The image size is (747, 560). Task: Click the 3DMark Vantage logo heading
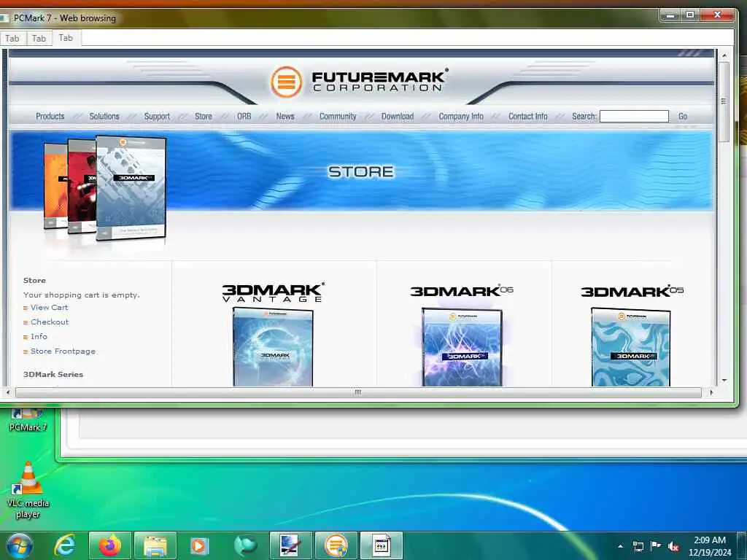[273, 292]
